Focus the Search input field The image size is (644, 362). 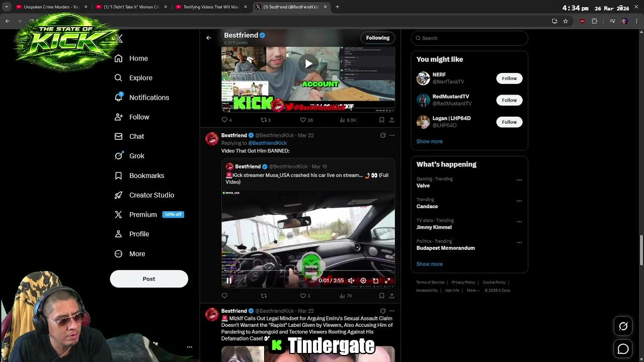pyautogui.click(x=469, y=38)
